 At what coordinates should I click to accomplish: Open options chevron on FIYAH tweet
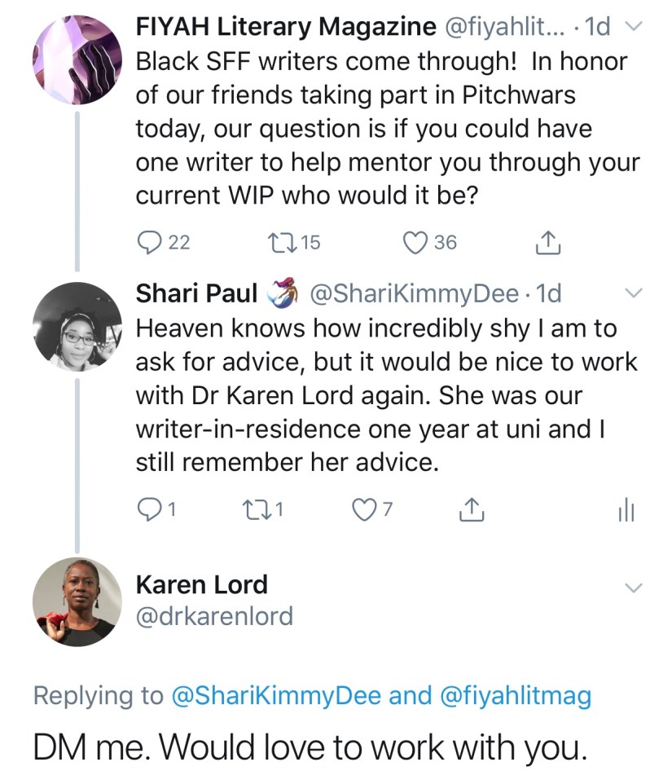pyautogui.click(x=634, y=28)
